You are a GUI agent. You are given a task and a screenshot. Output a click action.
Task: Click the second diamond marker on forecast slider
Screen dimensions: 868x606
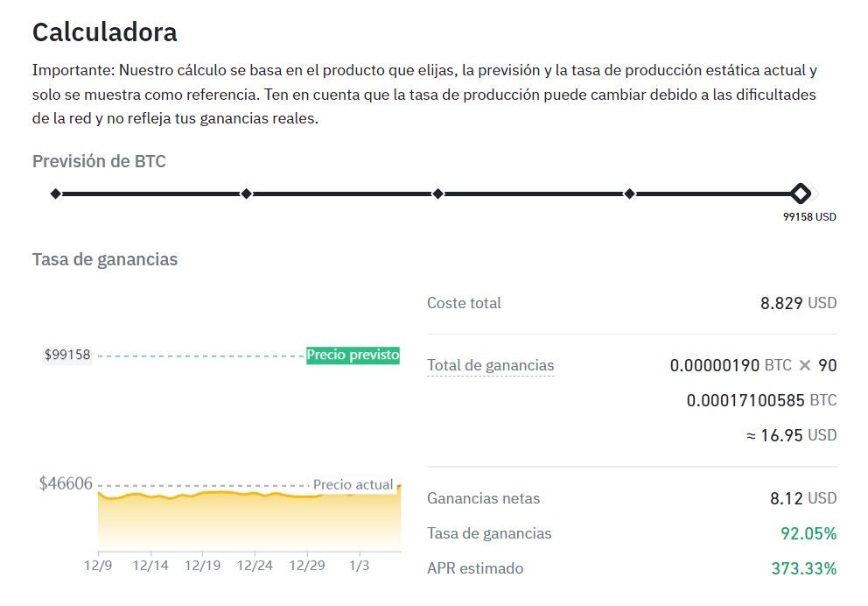pyautogui.click(x=247, y=194)
